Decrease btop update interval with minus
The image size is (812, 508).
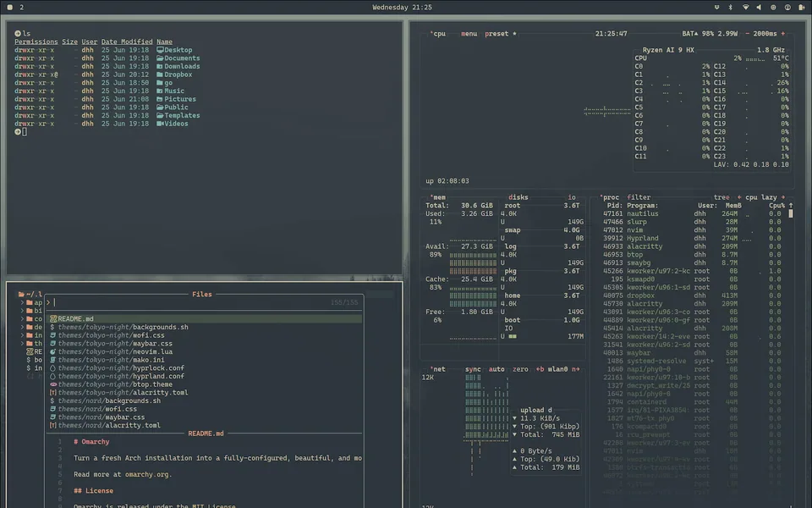click(747, 34)
